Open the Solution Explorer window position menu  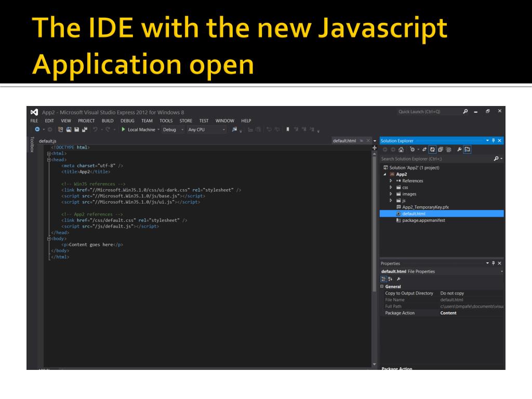click(x=487, y=140)
